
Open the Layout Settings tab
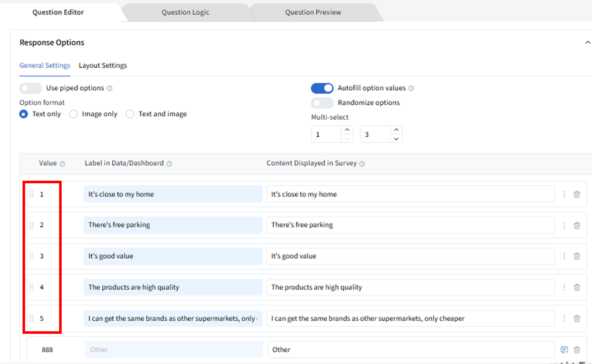[x=103, y=65]
